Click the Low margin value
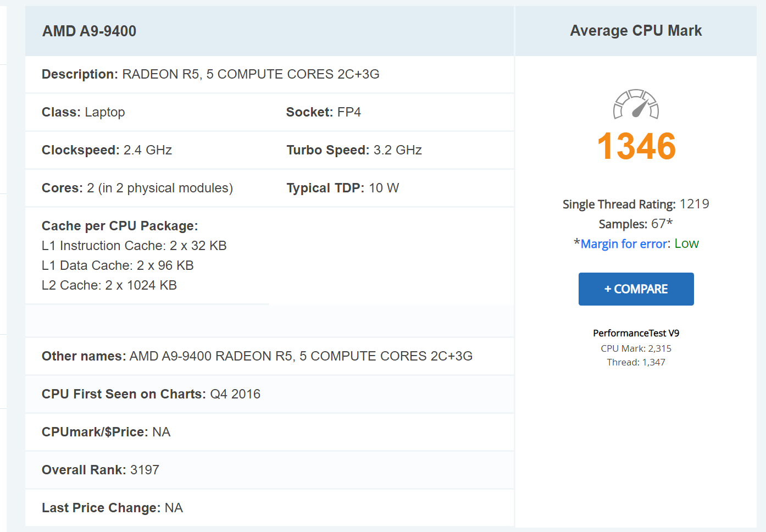Image resolution: width=766 pixels, height=532 pixels. (x=687, y=244)
